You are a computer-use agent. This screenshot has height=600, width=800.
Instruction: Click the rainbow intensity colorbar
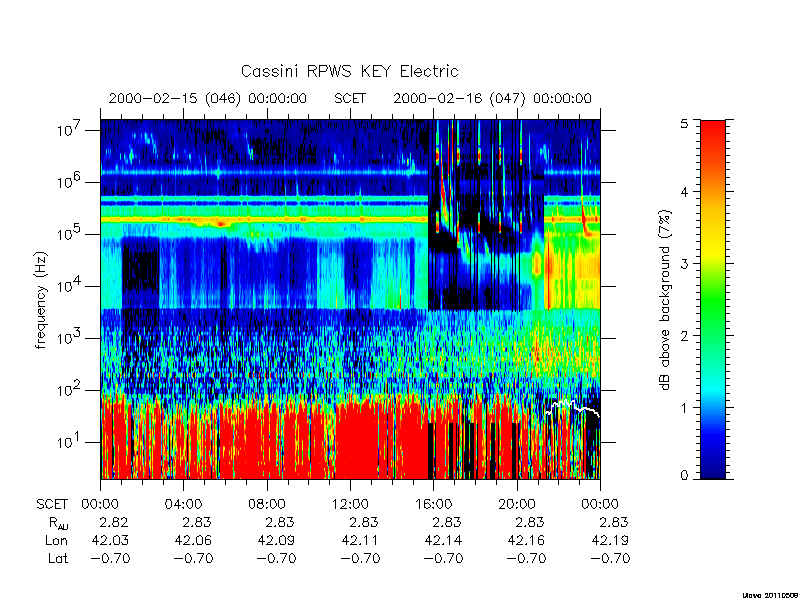pos(713,299)
